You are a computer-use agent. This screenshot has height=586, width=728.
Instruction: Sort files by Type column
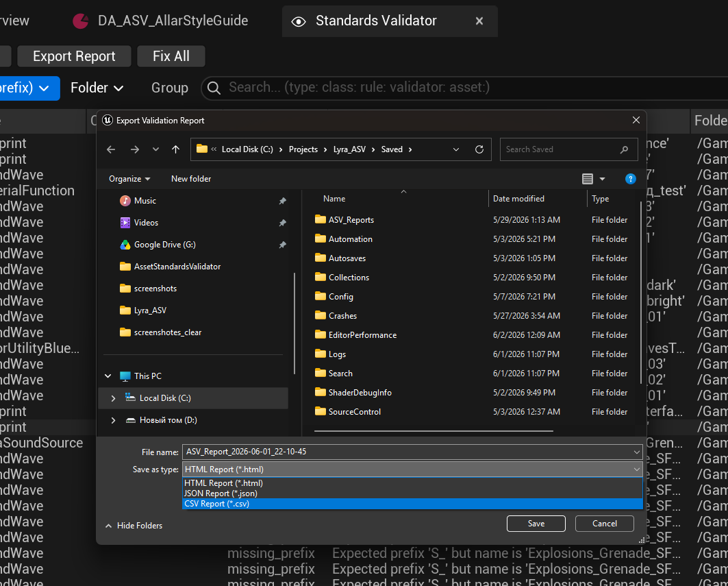point(600,199)
